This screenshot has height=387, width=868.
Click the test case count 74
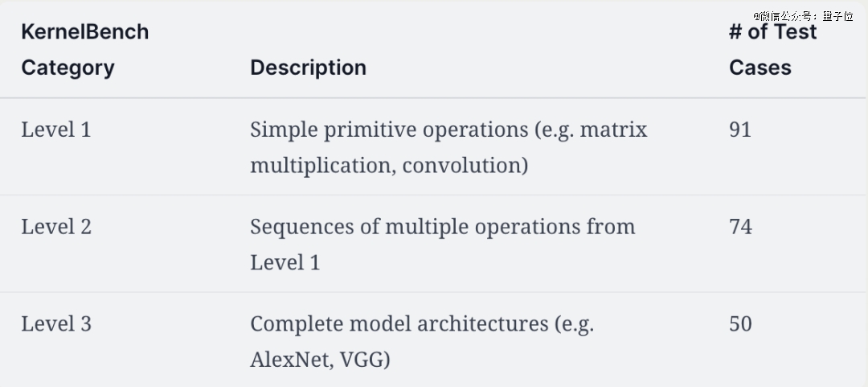click(740, 227)
